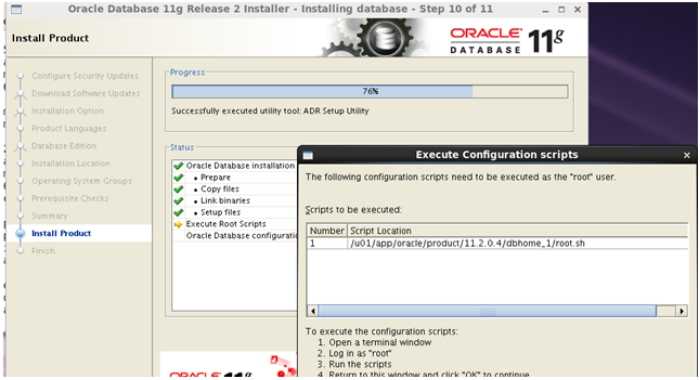Click script number 1 cell
The height and width of the screenshot is (380, 700).
pos(327,243)
